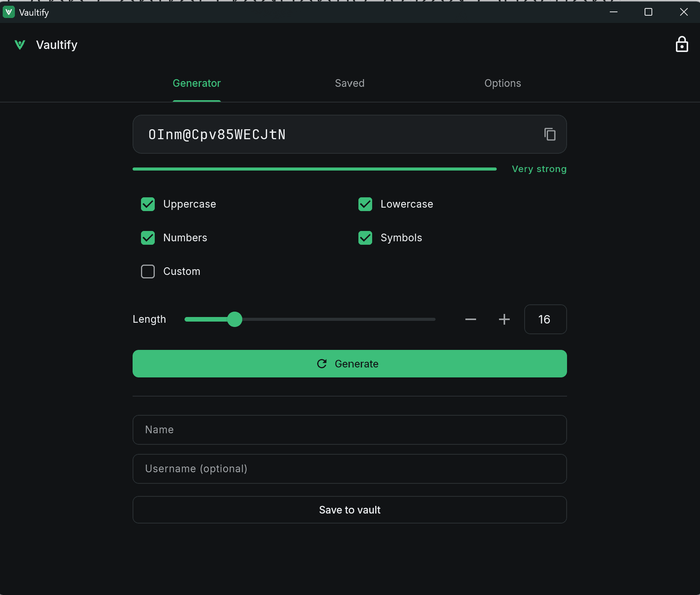The height and width of the screenshot is (595, 700).
Task: Click the Vaultify logo in the header
Action: pyautogui.click(x=20, y=45)
